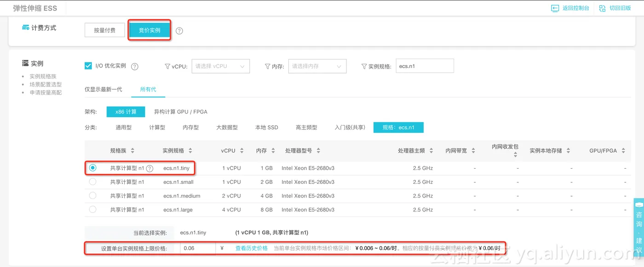
Task: Select ecs.n1.small radio button
Action: click(92, 182)
